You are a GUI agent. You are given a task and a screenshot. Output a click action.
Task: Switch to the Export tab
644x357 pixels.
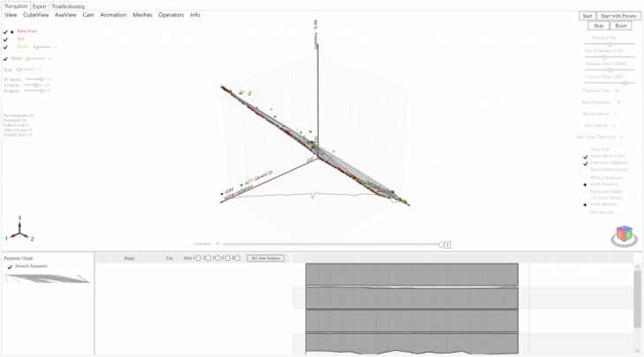[40, 6]
